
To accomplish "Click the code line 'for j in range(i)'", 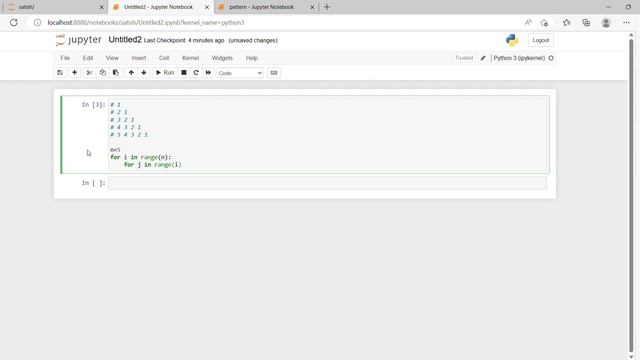I will 153,164.
